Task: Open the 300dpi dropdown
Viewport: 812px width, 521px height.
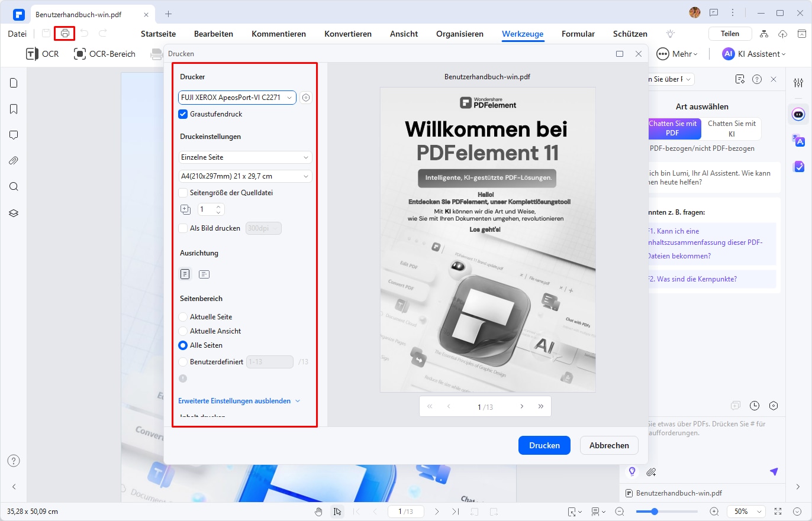Action: click(x=263, y=228)
